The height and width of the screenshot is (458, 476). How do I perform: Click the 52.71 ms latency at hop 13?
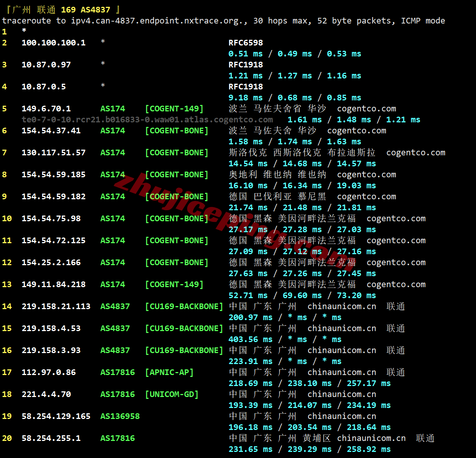pos(250,295)
